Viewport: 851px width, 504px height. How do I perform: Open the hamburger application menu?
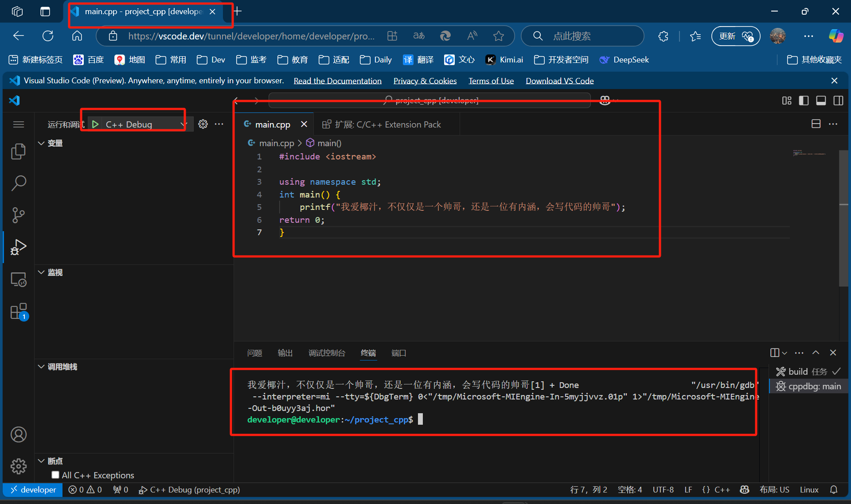coord(18,124)
